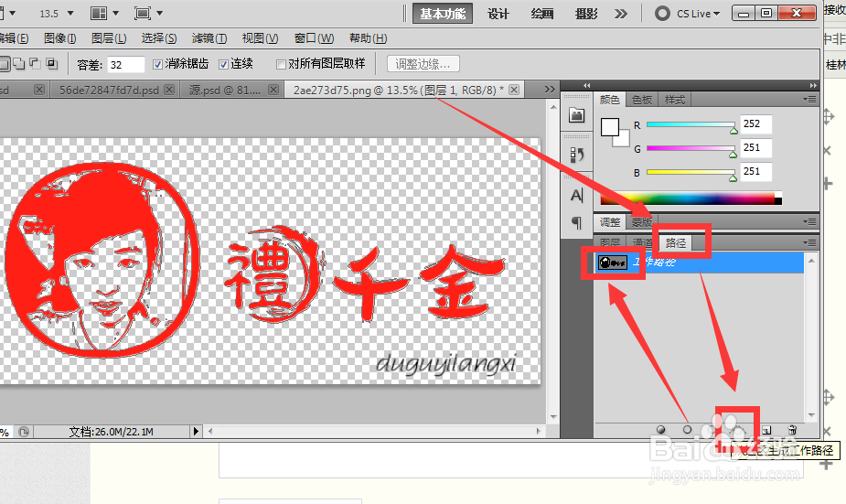Open the History panel icon in dock
Image resolution: width=846 pixels, height=504 pixels.
pyautogui.click(x=577, y=155)
